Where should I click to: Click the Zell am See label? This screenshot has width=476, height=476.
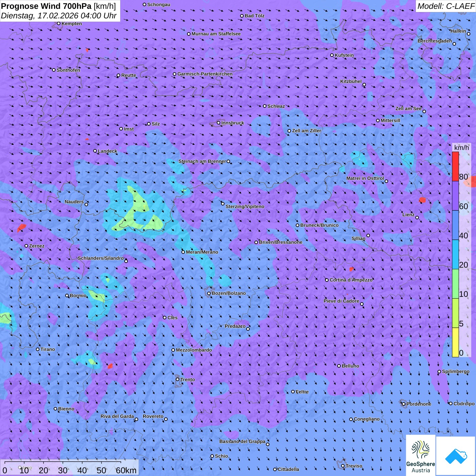(x=408, y=108)
